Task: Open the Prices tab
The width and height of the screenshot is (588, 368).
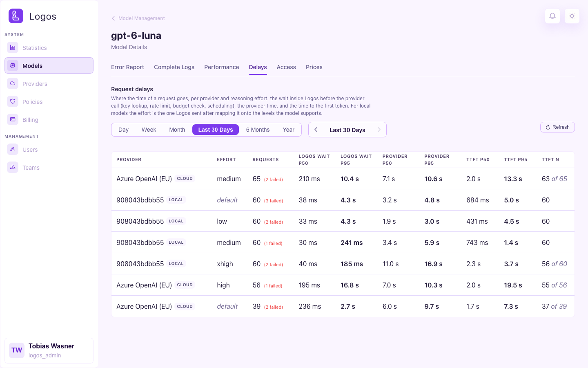Action: pyautogui.click(x=314, y=67)
